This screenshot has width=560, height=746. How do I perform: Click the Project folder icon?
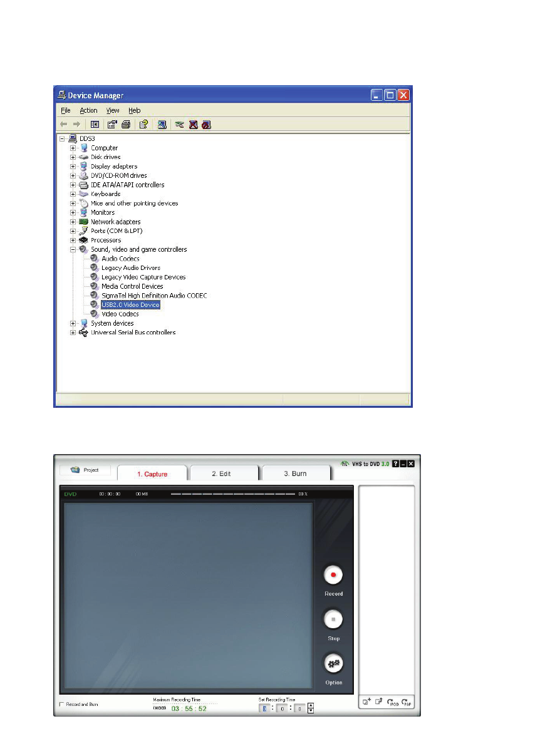[75, 470]
